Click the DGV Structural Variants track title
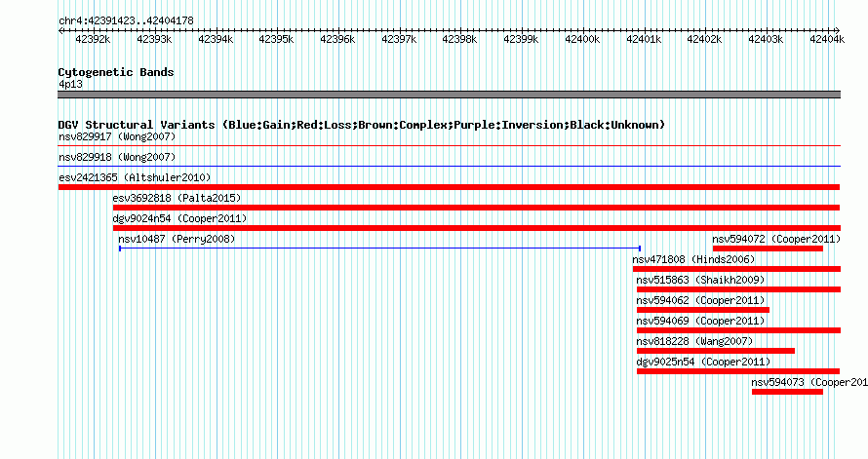The image size is (868, 459). (x=362, y=125)
